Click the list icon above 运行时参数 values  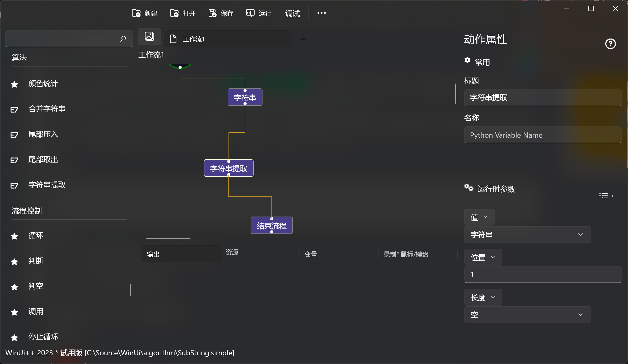[x=603, y=195]
